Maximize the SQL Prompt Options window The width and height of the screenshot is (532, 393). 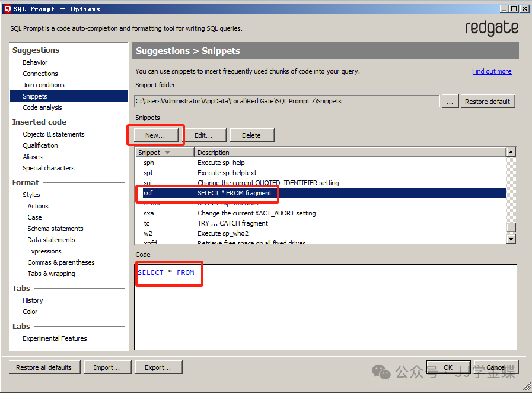pos(514,9)
